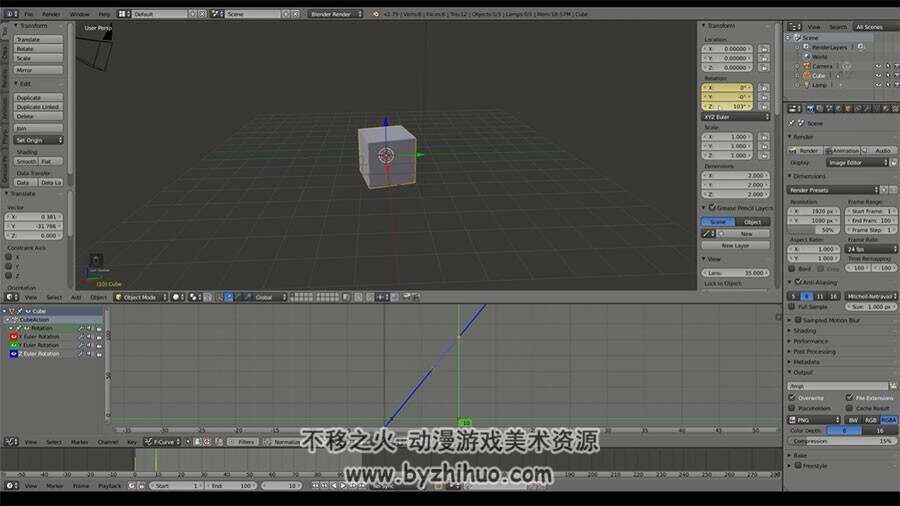Screen dimensions: 900x506
Task: Enable the Border render checkbox
Action: (792, 268)
